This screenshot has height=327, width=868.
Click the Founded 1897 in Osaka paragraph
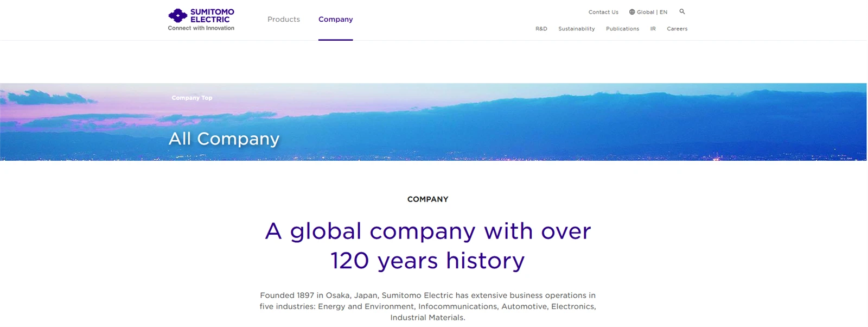[x=428, y=306]
